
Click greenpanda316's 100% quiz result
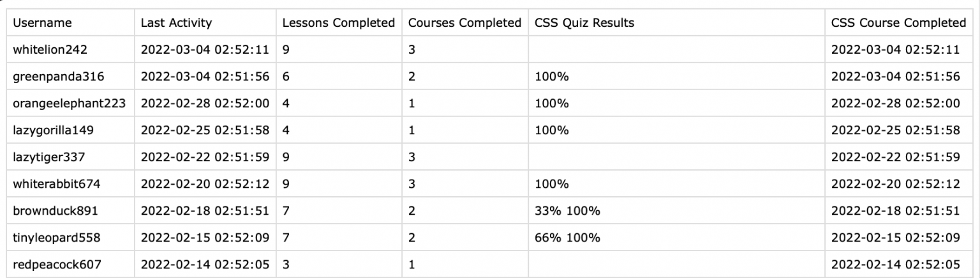click(x=552, y=77)
